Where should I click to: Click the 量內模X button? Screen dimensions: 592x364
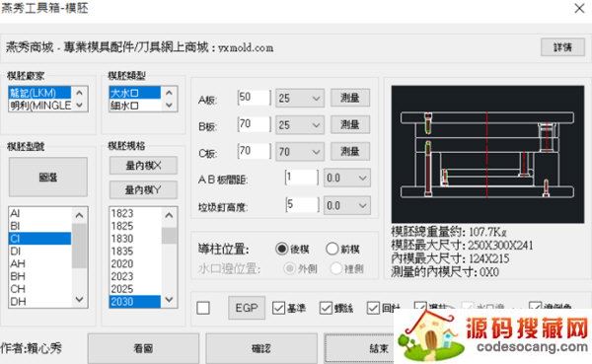(x=143, y=166)
